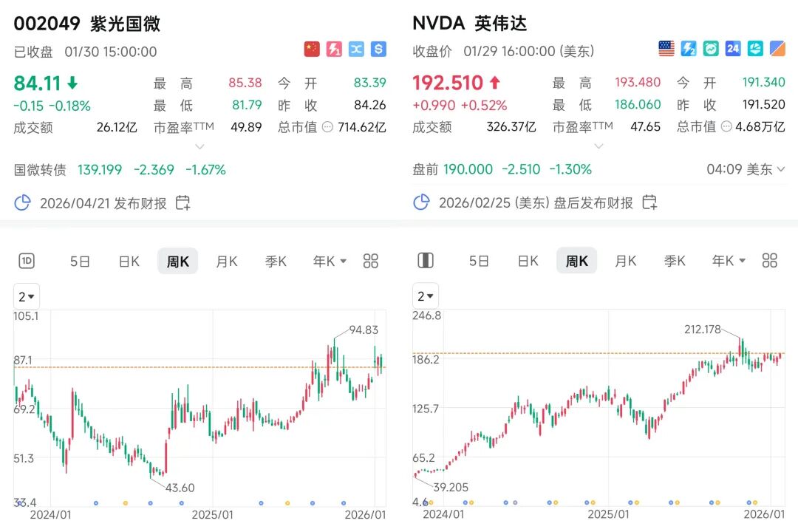Image resolution: width=798 pixels, height=532 pixels.
Task: Toggle split-panel view on NVDA chart
Action: (x=426, y=261)
